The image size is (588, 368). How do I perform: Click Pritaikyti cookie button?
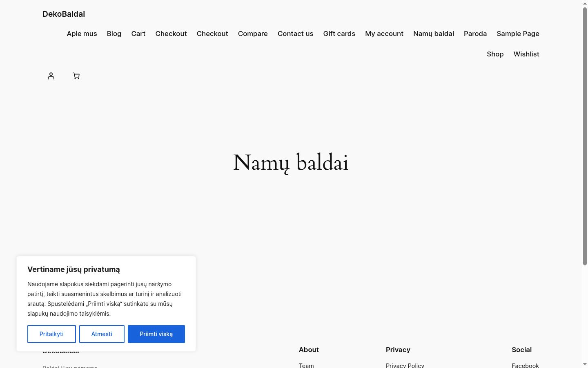click(51, 334)
